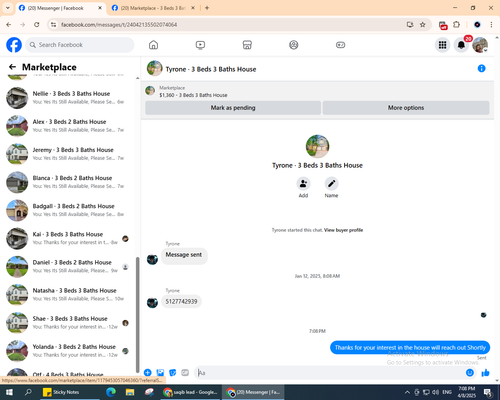Open View buyer profile link

[x=343, y=230]
